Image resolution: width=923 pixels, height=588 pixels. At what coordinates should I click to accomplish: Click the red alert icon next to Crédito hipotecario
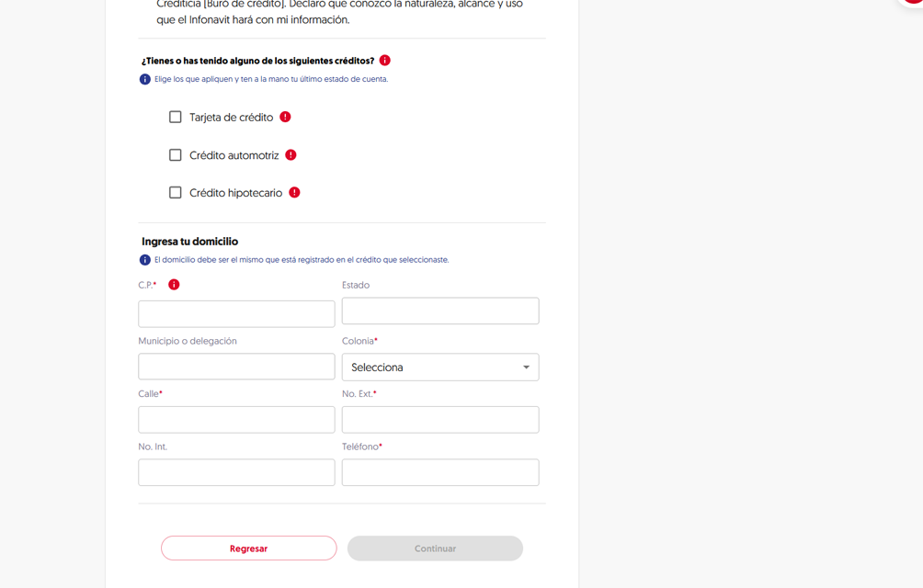click(294, 193)
